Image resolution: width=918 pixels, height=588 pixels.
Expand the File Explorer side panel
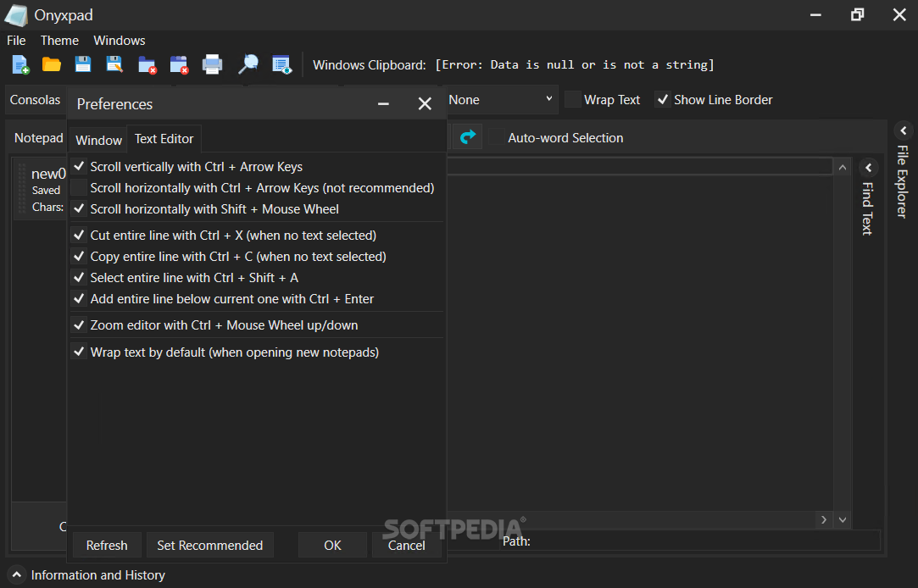pos(904,130)
